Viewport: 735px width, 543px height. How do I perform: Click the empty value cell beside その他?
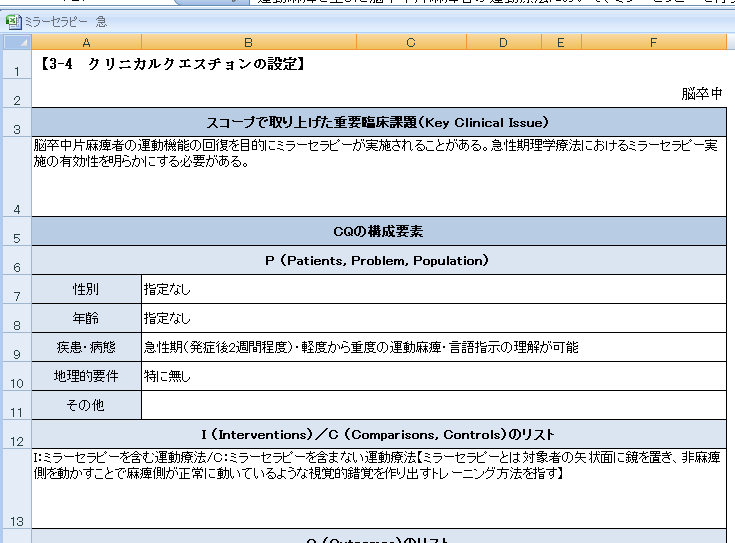(434, 405)
